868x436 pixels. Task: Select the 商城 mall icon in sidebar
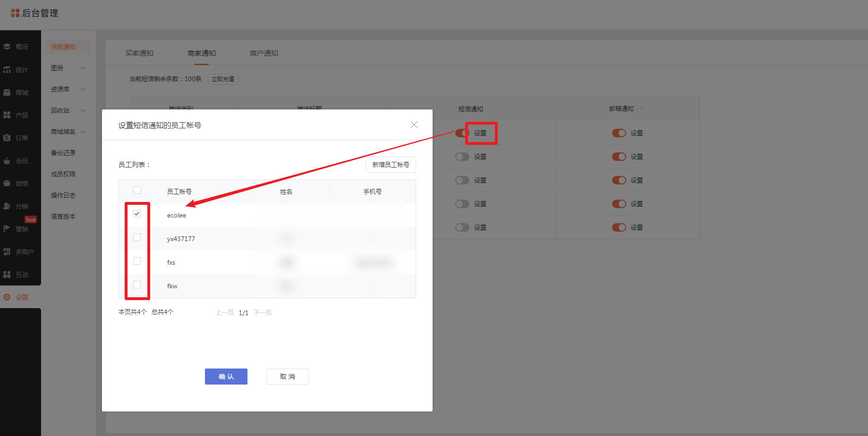(7, 92)
